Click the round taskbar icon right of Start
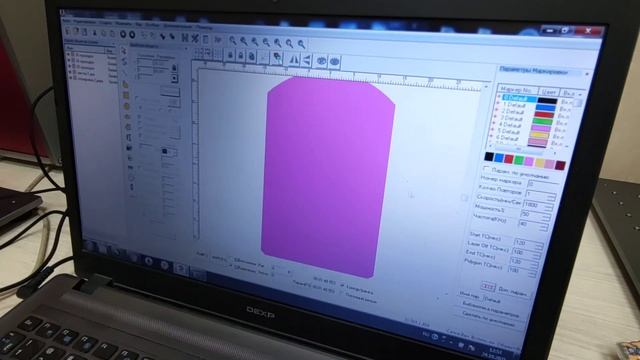Viewport: 640px width, 360px height. [149, 260]
